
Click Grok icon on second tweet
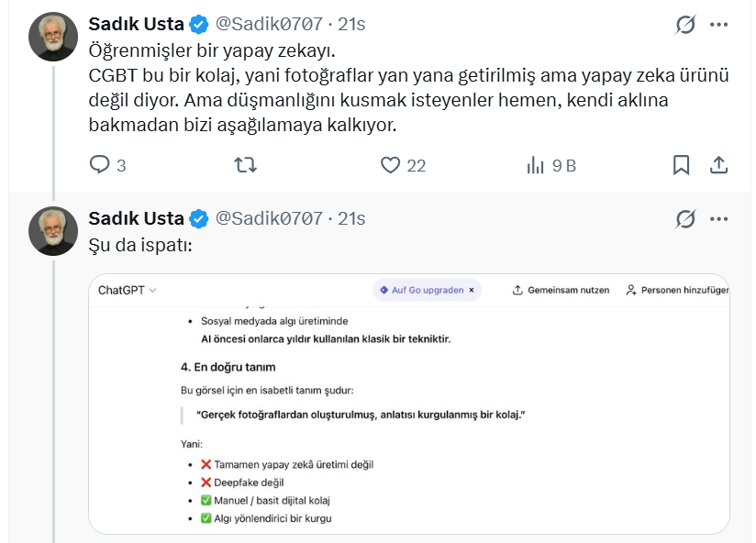(x=685, y=219)
